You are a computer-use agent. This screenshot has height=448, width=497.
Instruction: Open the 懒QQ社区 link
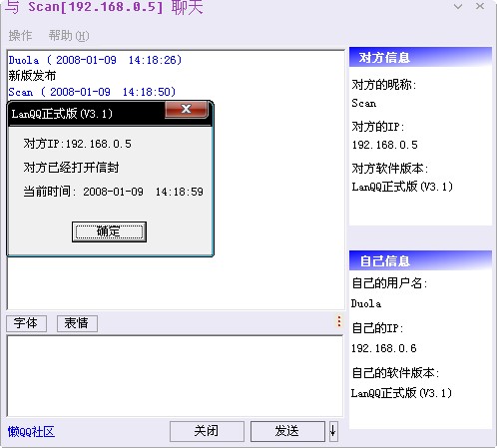click(x=31, y=432)
